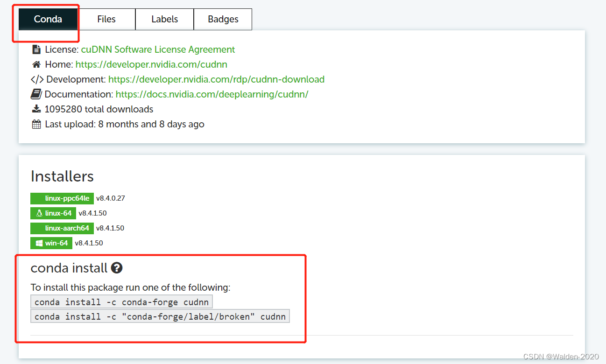Click the Last upload 8 months text

coord(125,124)
